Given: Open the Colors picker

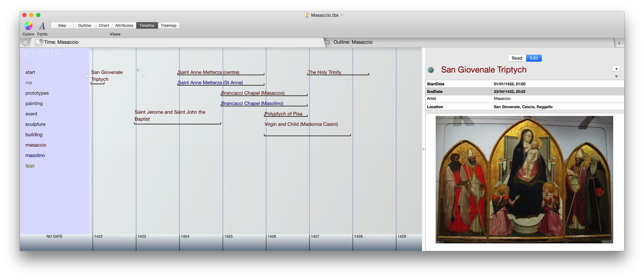Looking at the screenshot, I should pyautogui.click(x=28, y=26).
